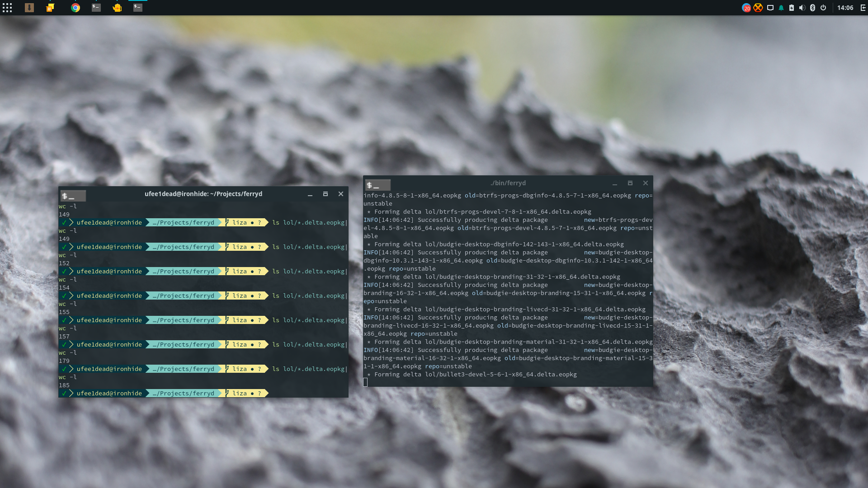Check the battery charging indicator
868x488 pixels.
point(792,8)
